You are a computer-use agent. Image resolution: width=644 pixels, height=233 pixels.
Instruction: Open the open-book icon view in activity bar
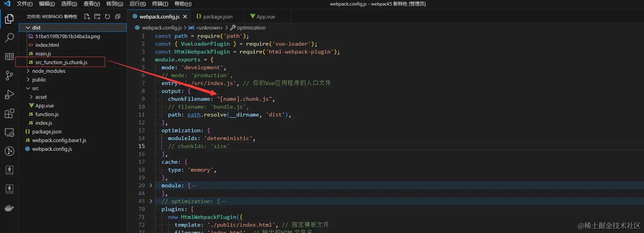tap(9, 57)
